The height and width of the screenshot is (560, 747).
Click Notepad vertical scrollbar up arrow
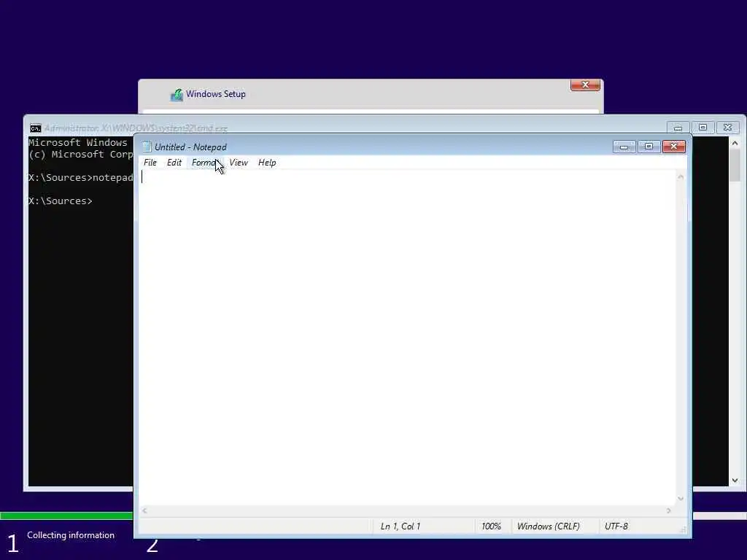click(681, 176)
